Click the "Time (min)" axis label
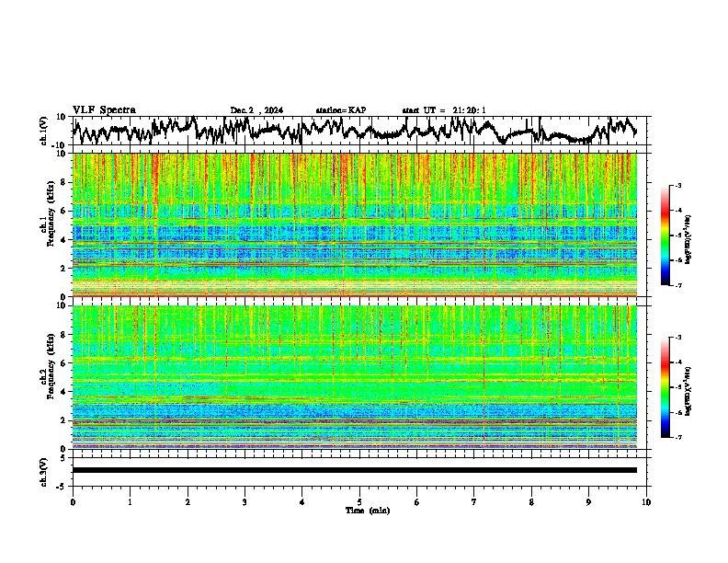The image size is (728, 563). 368,511
